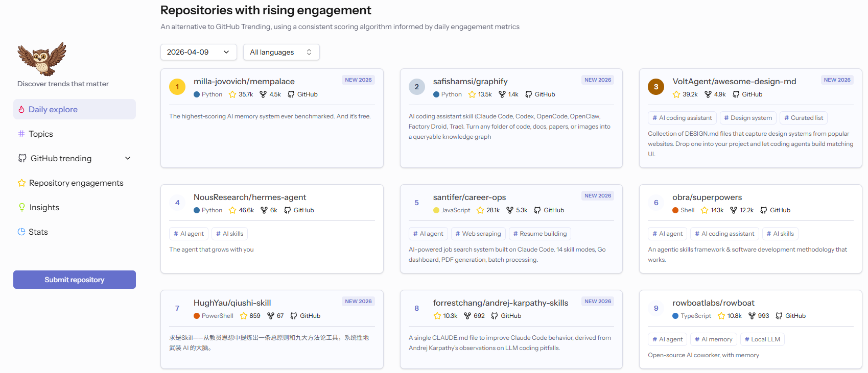This screenshot has width=868, height=373.
Task: Click star icon on superpowers card
Action: (705, 210)
